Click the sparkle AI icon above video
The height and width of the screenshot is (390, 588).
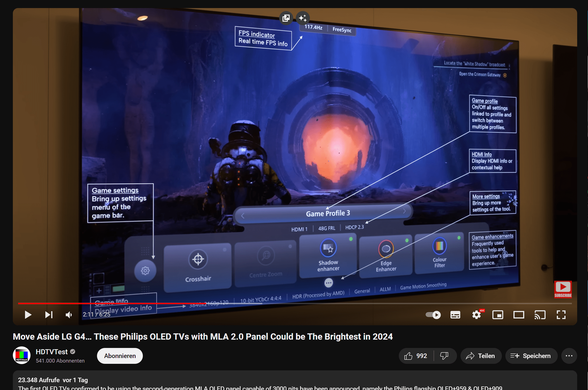point(303,18)
